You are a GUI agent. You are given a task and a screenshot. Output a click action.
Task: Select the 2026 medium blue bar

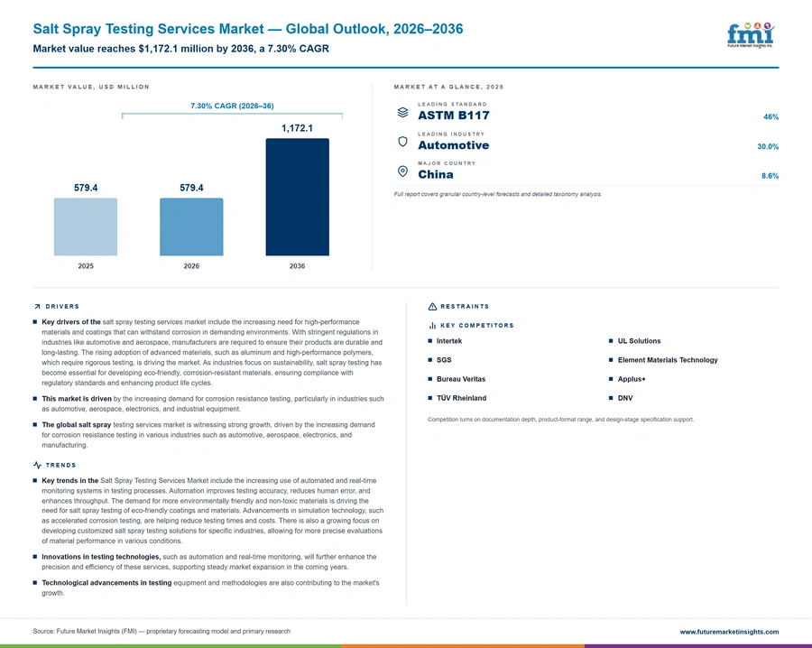[191, 227]
